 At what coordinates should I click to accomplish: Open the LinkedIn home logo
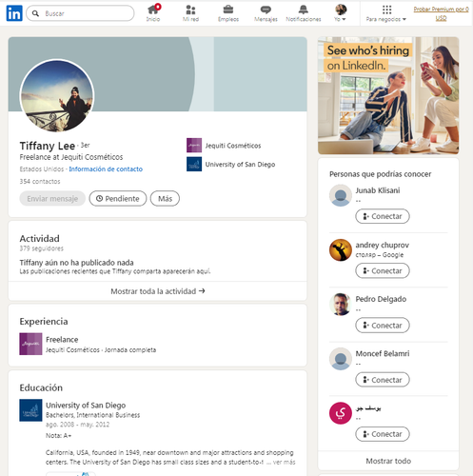[14, 13]
